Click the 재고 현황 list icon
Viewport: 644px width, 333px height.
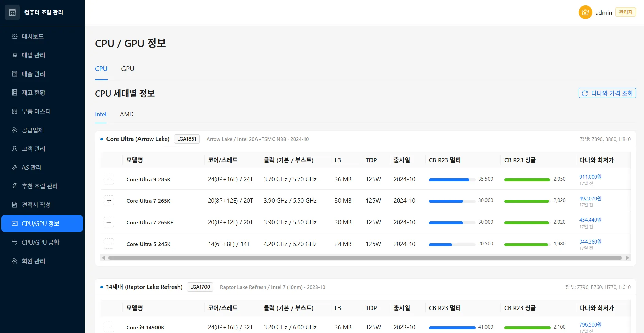pos(15,93)
